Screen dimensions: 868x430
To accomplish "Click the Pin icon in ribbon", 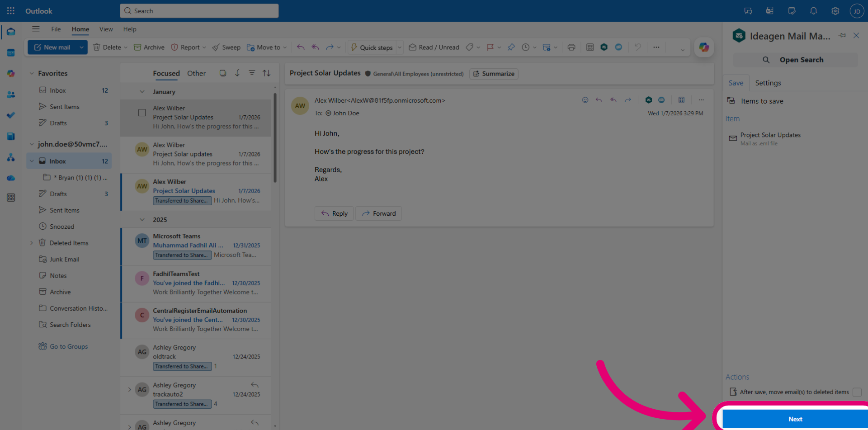I will coord(511,47).
